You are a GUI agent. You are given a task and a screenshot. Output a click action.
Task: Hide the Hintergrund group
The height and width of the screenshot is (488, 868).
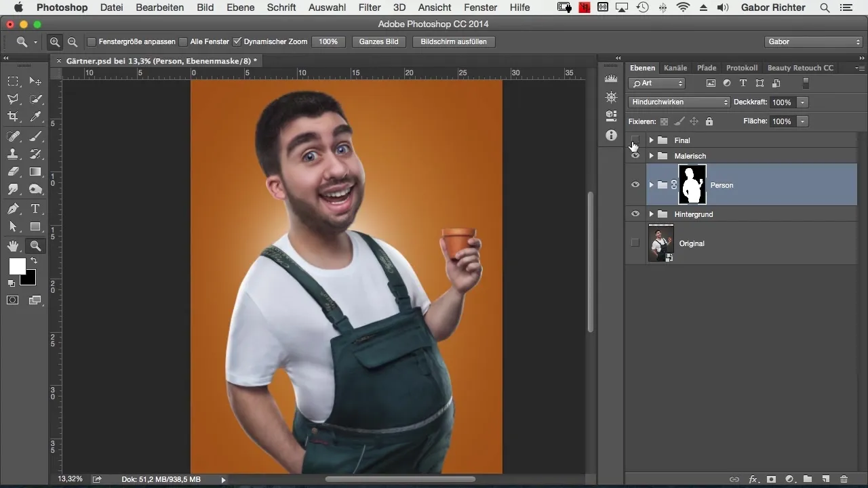tap(635, 214)
